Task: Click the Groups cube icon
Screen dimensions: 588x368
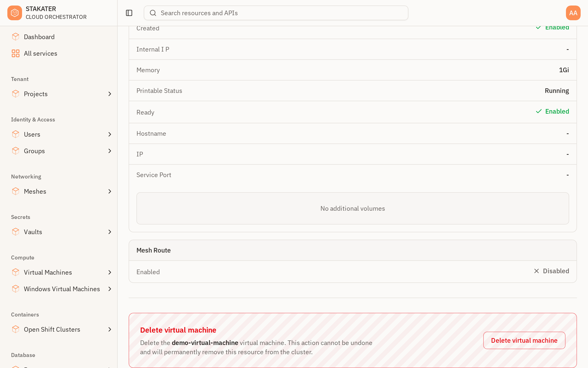Action: (16, 151)
